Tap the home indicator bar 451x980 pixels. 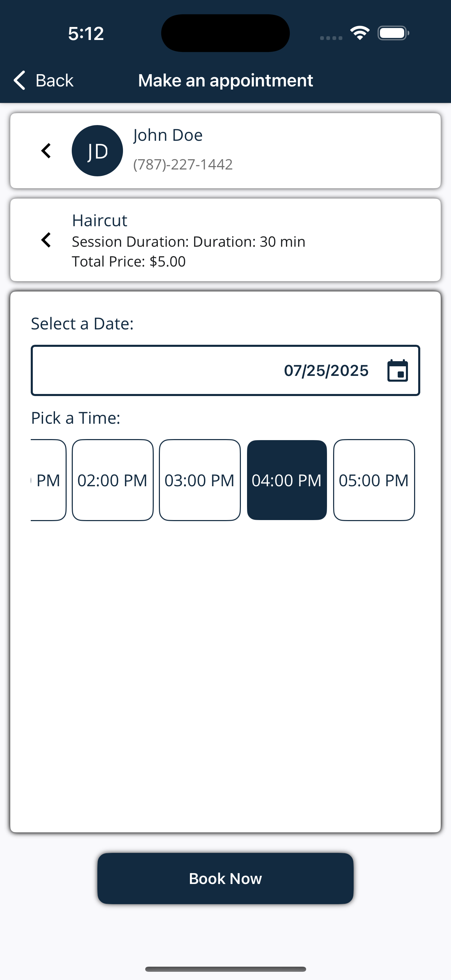(225, 969)
